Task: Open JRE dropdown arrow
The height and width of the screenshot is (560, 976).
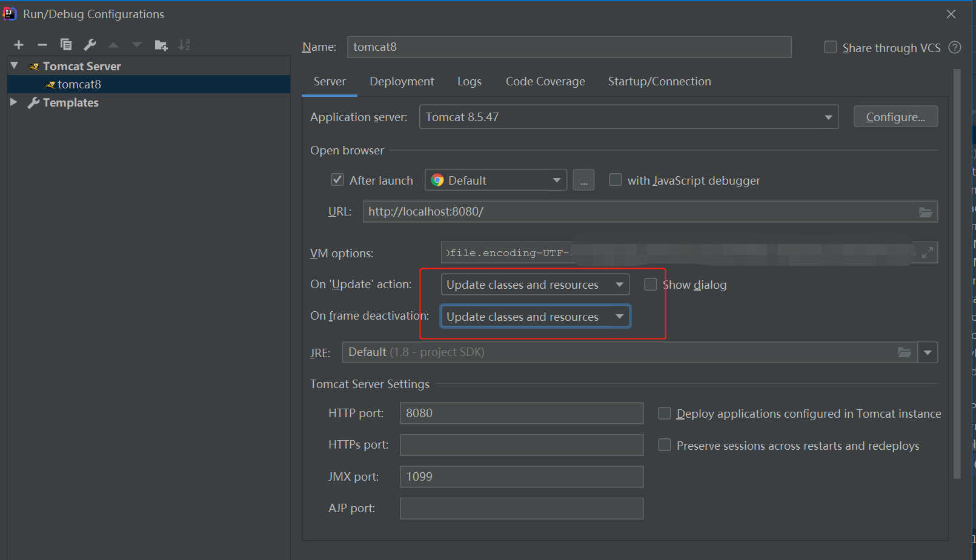Action: point(928,352)
